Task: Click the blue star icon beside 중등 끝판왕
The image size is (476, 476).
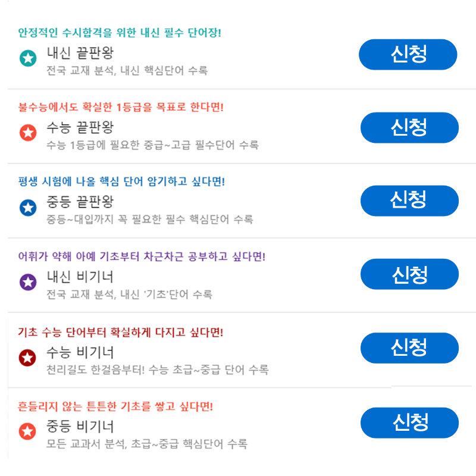Action: 28,208
